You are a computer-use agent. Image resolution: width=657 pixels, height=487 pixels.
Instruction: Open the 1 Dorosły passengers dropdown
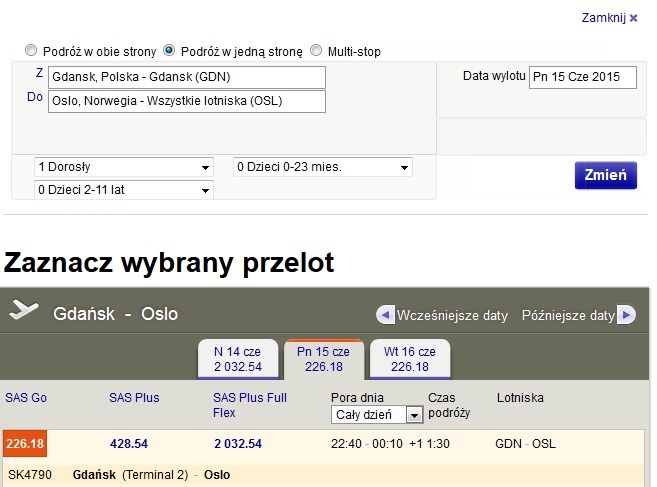[124, 167]
